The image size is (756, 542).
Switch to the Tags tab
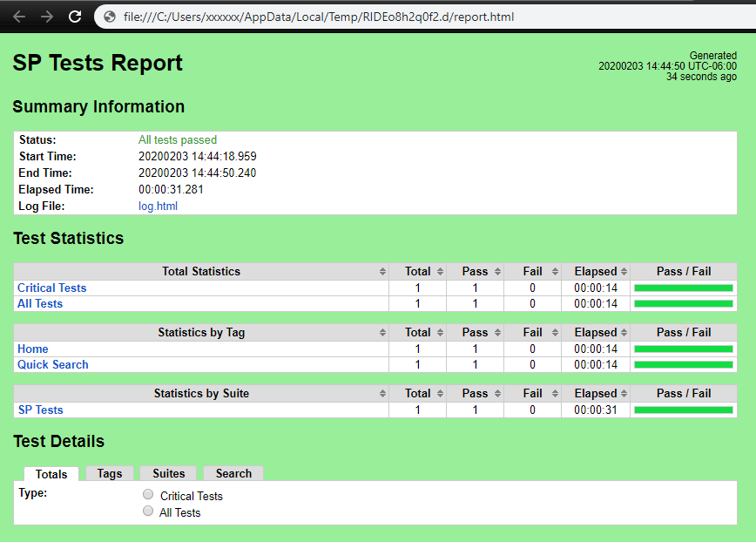tap(110, 473)
